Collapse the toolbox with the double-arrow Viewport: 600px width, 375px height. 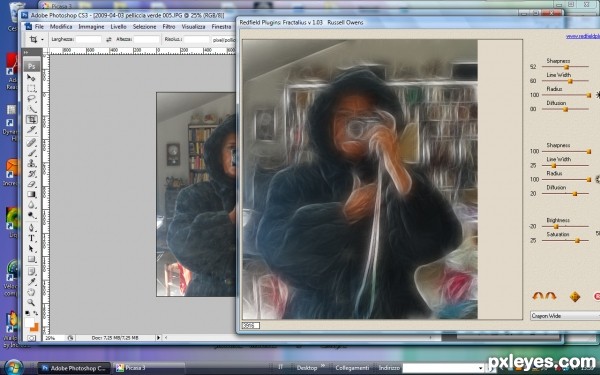coord(26,52)
